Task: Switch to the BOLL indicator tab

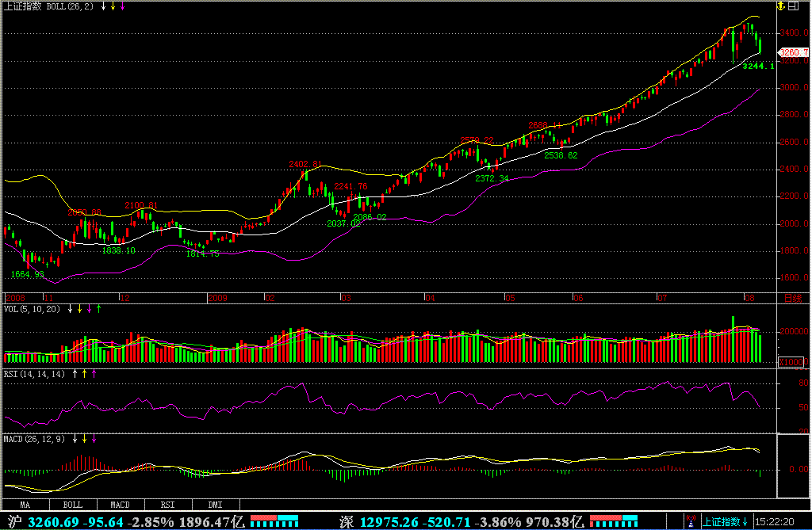Action: [x=73, y=505]
